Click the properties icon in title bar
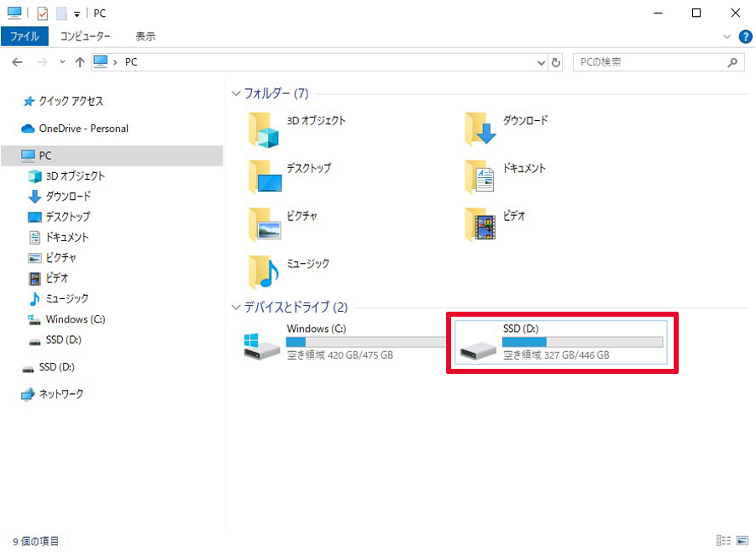This screenshot has width=756, height=552. [43, 13]
